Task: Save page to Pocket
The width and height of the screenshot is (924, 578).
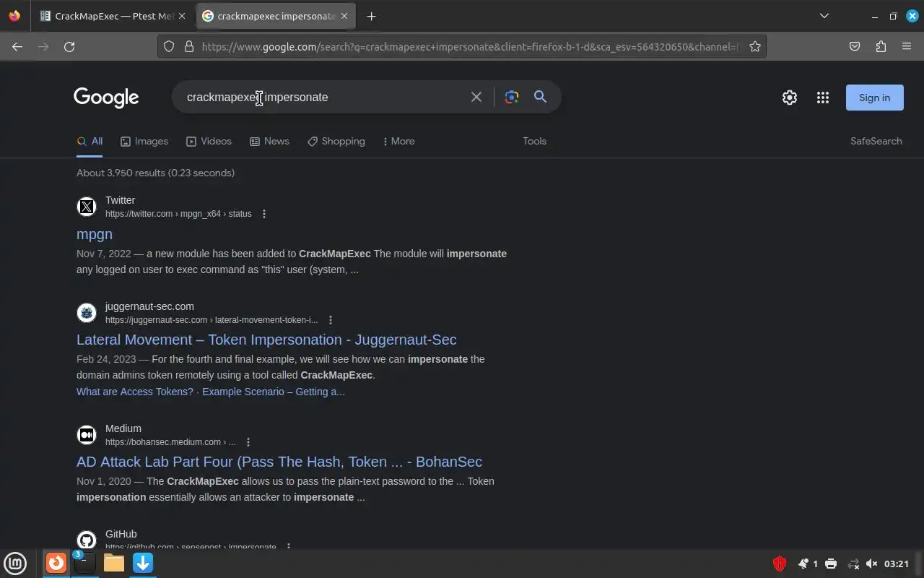Action: point(855,46)
